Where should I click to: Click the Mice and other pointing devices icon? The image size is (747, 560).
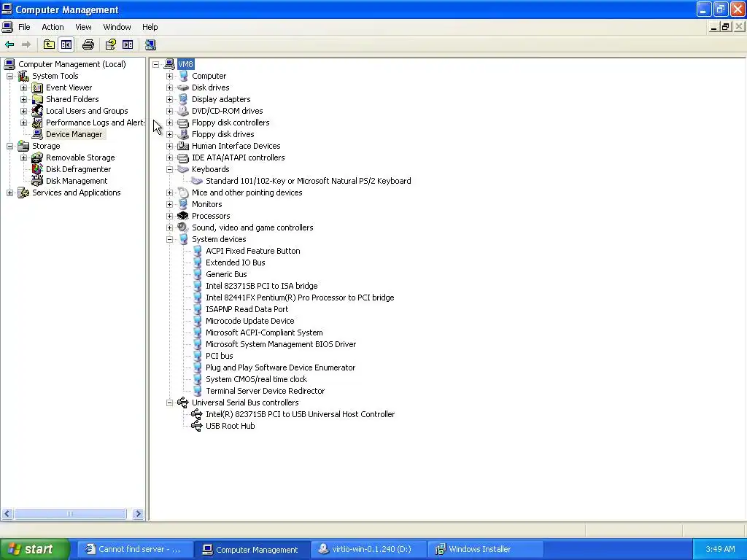183,192
